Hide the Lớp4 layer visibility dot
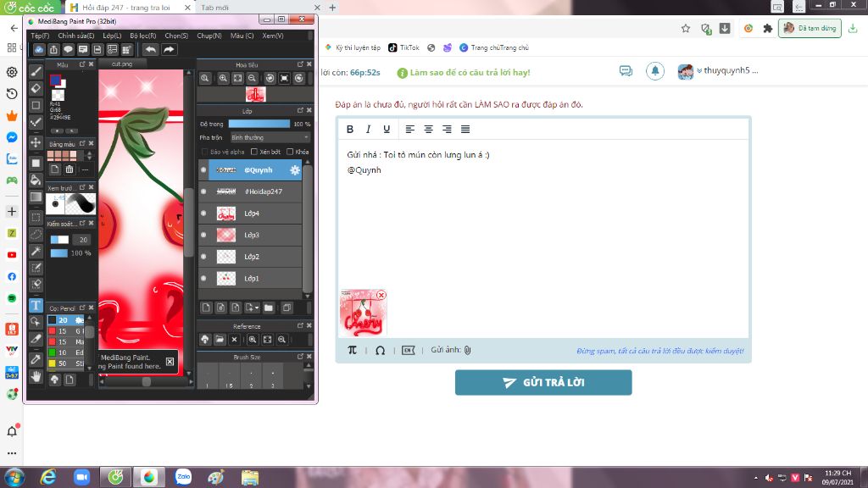Image resolution: width=868 pixels, height=488 pixels. tap(203, 213)
